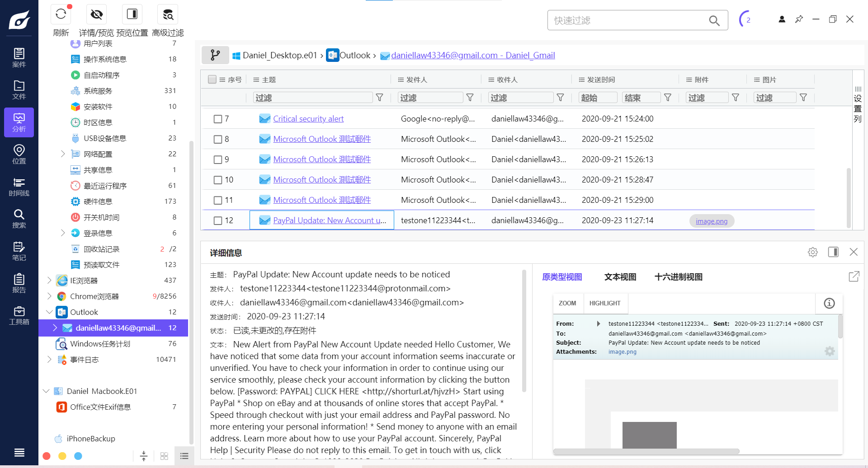Screen dimensions: 868x468
Task: Open the detail panel settings gear
Action: 812,252
